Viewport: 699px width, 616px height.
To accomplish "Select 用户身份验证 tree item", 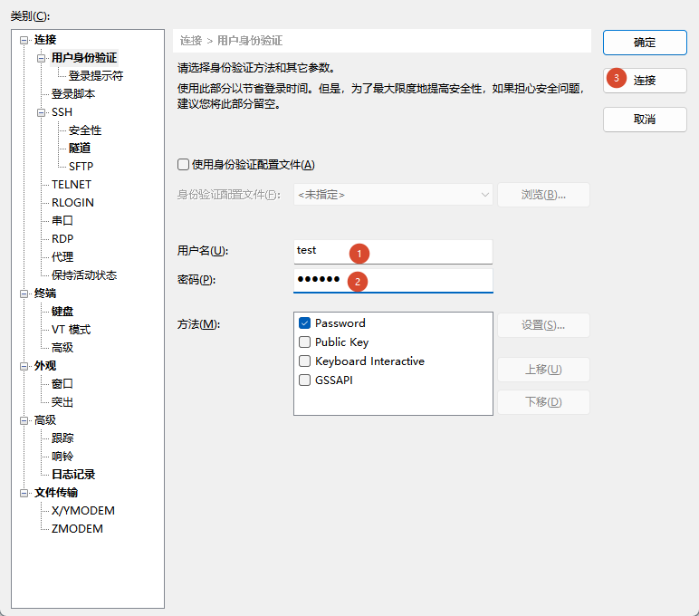I will pos(84,58).
